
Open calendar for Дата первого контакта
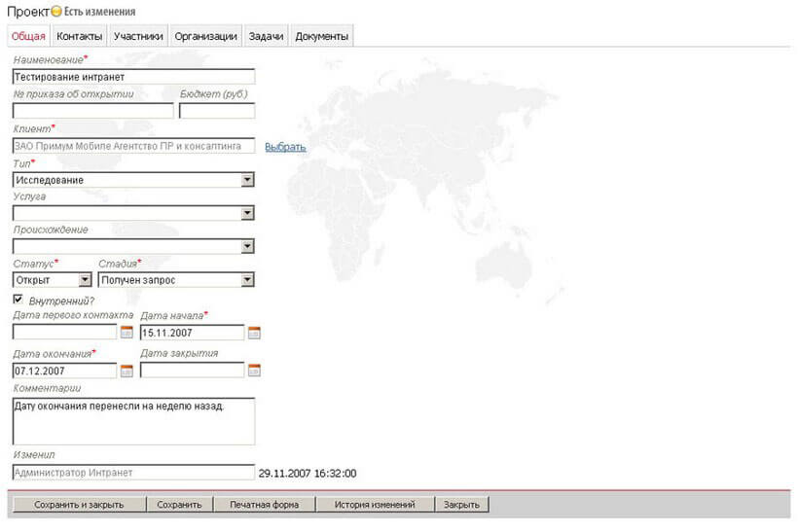[x=127, y=333]
